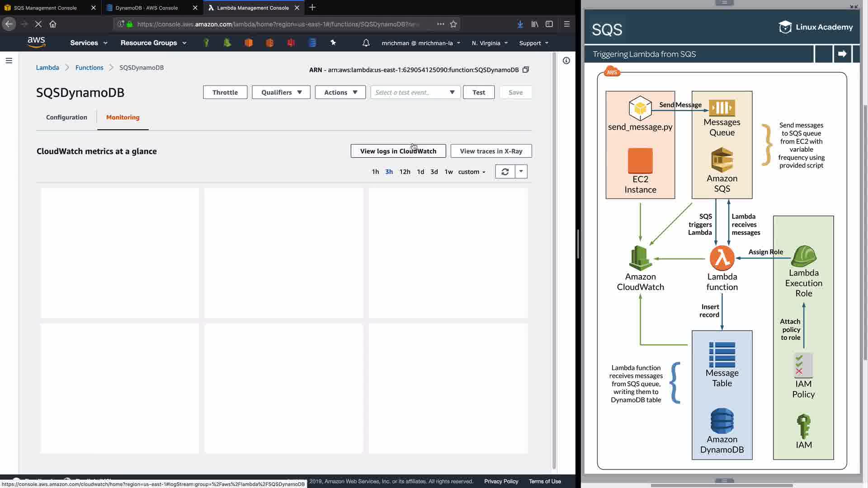This screenshot has width=868, height=488.
Task: Open the notifications bell icon
Action: pos(366,43)
